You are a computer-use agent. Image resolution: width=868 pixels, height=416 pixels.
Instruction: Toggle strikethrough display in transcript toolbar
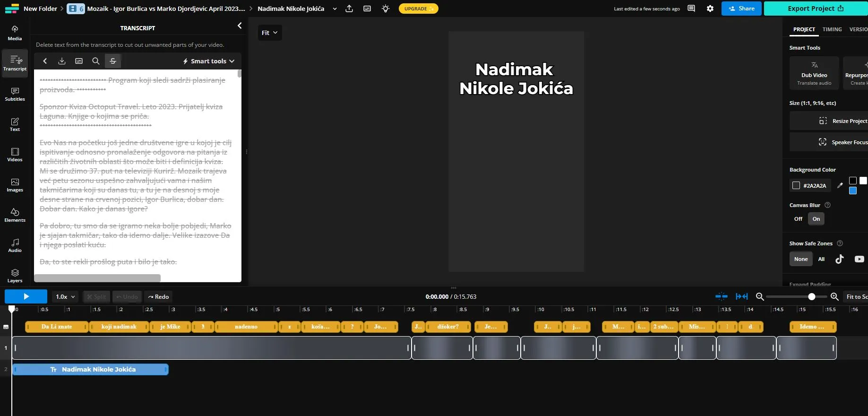tap(112, 61)
